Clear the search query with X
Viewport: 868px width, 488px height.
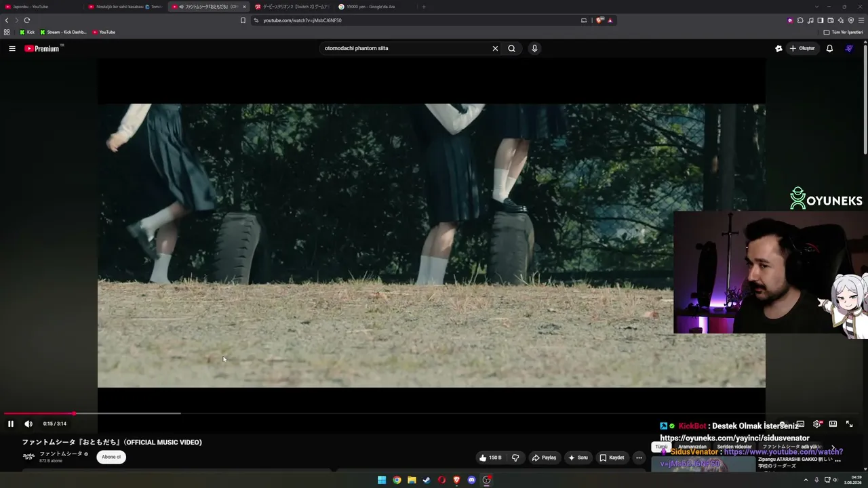click(x=495, y=48)
